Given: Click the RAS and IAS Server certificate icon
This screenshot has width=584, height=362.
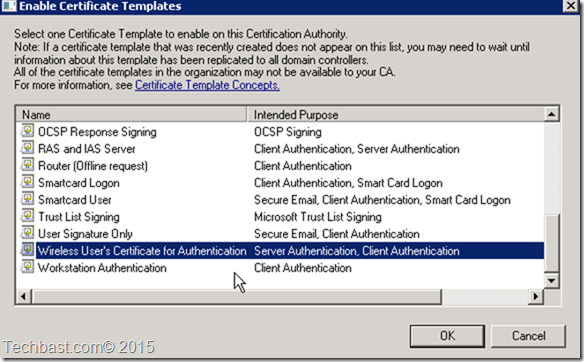Looking at the screenshot, I should click(x=28, y=148).
